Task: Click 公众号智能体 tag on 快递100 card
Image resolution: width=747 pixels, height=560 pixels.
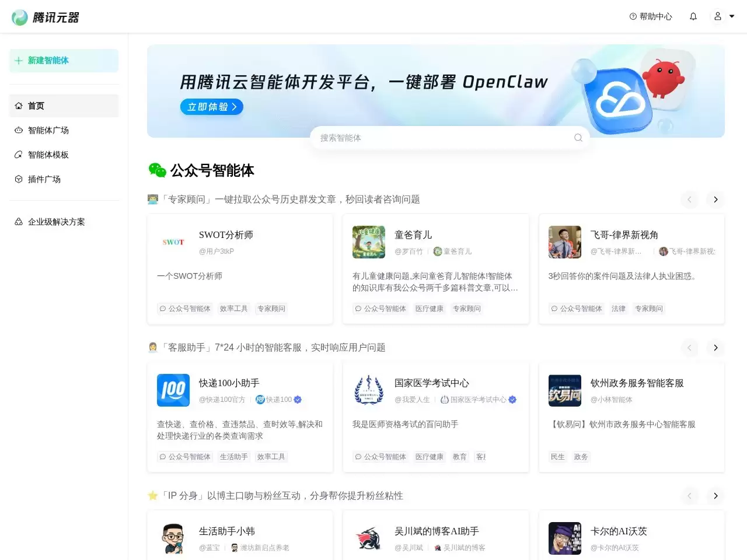Action: coord(185,457)
